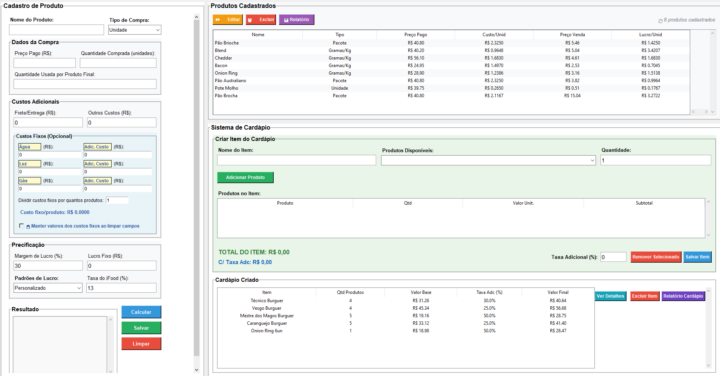Click the Valor Unit. column header
Image resolution: width=720 pixels, height=376 pixels.
[x=523, y=203]
